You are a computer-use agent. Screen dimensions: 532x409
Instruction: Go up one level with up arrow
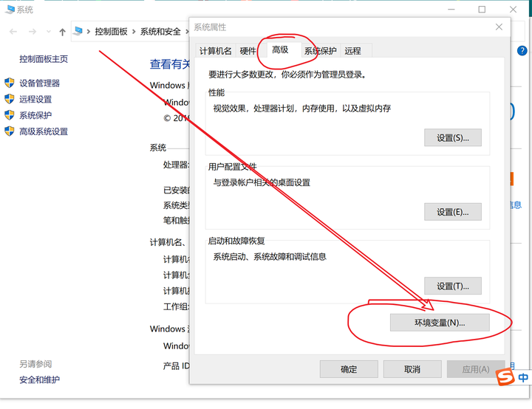tap(62, 32)
